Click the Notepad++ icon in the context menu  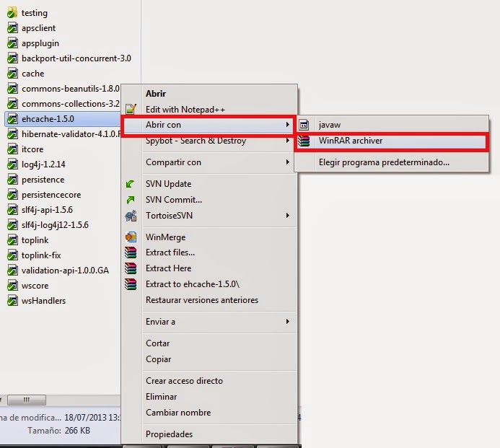click(x=131, y=109)
